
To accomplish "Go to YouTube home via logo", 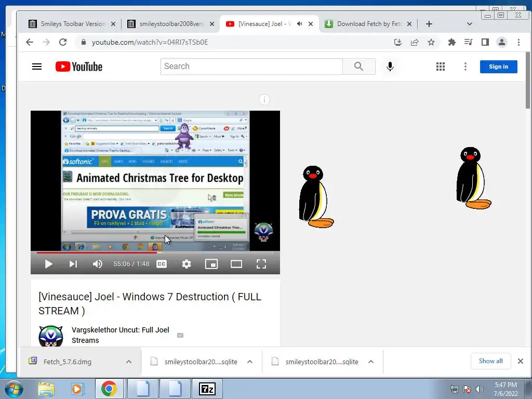I will (79, 66).
